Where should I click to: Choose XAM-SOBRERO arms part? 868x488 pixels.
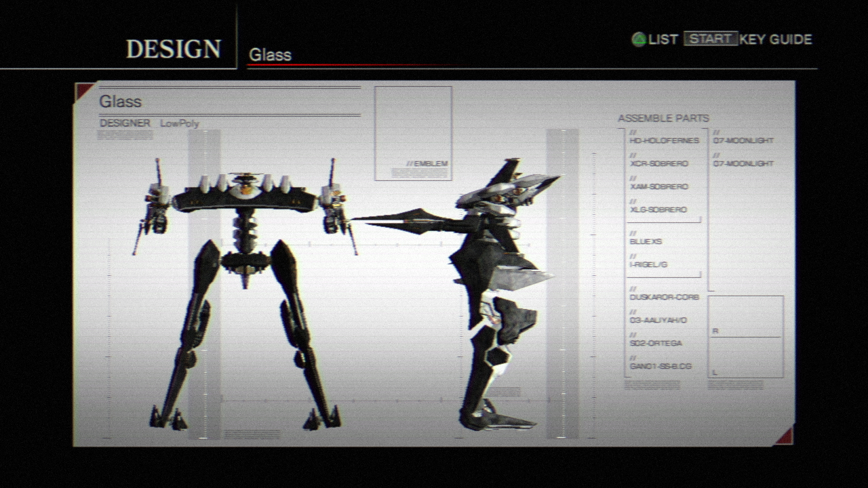pyautogui.click(x=658, y=187)
